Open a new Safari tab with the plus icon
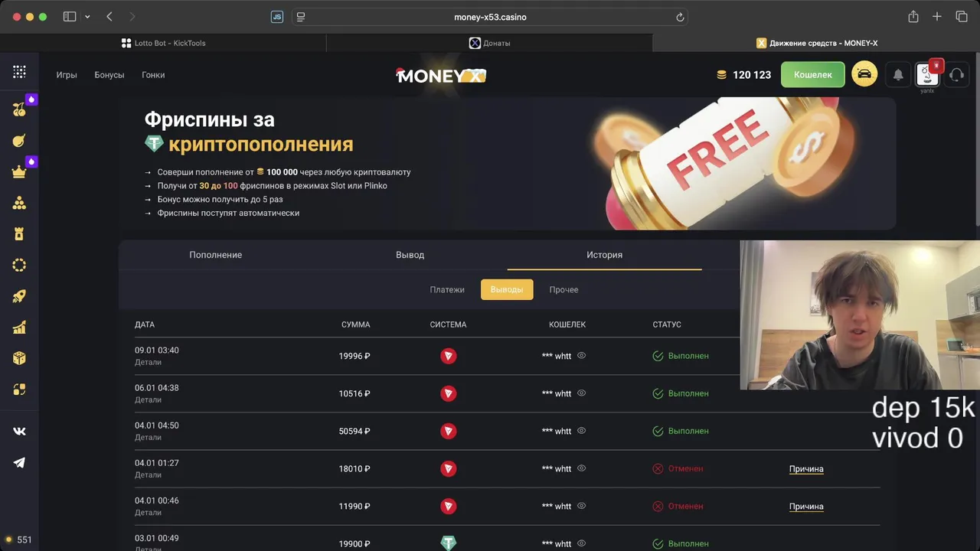 (937, 17)
